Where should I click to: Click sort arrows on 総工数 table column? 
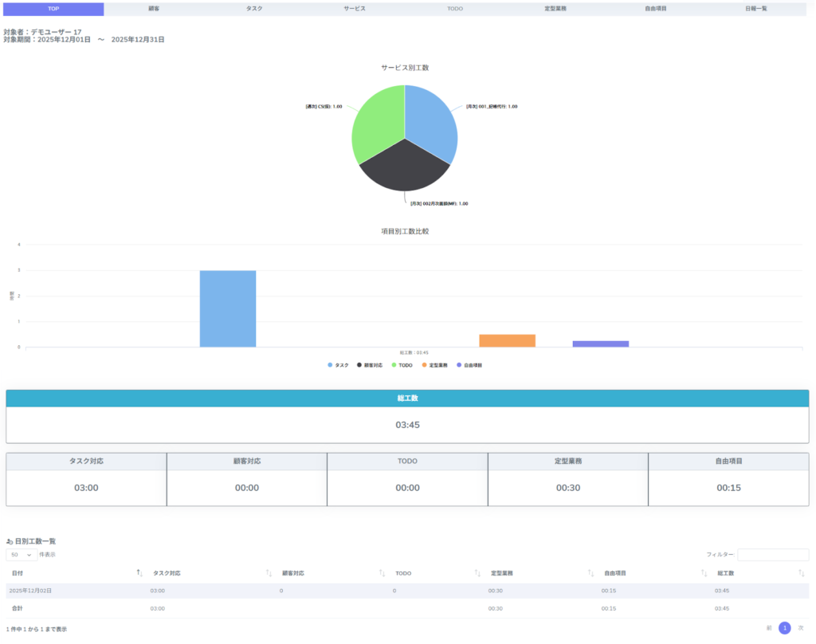click(x=801, y=573)
